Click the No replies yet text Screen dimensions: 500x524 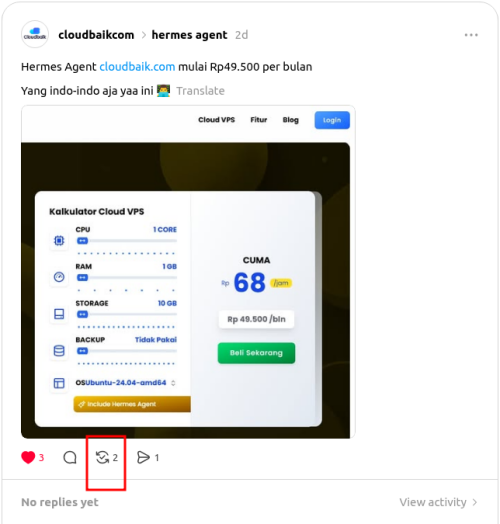coord(60,502)
